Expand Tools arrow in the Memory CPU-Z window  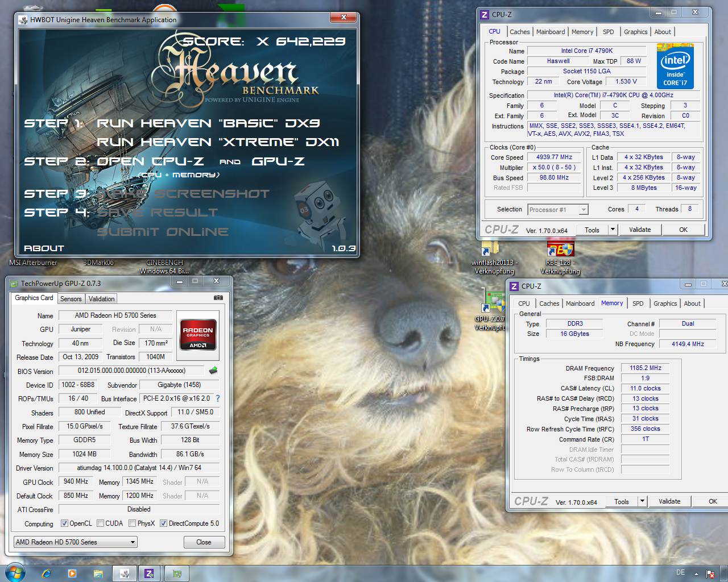point(642,501)
